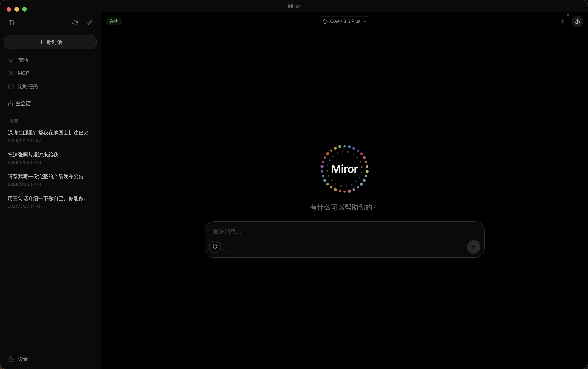
Task: Go to 定时任务 scheduled tasks
Action: click(x=28, y=86)
